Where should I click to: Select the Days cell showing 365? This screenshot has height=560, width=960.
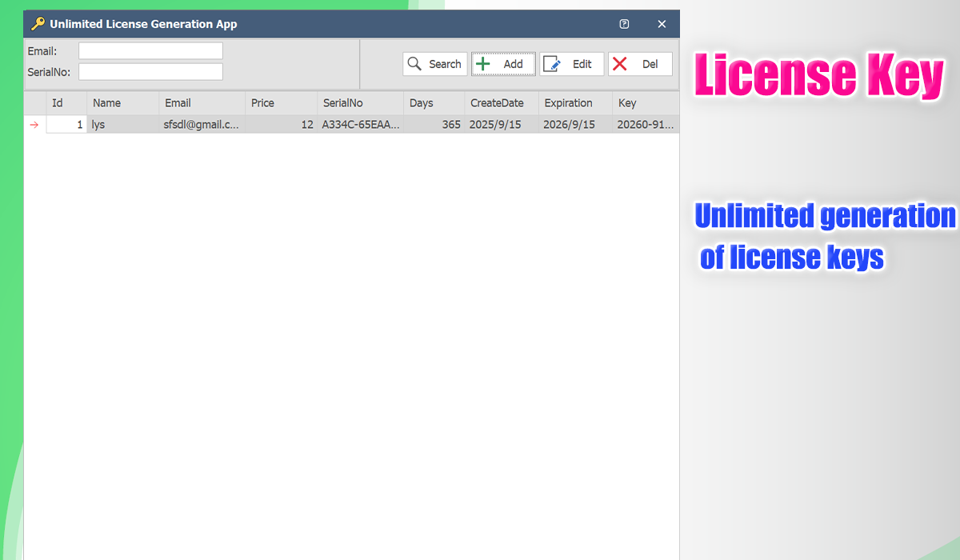434,125
